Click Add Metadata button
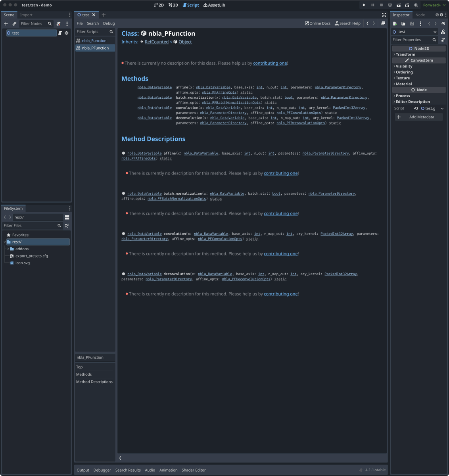This screenshot has width=449, height=476. 419,117
